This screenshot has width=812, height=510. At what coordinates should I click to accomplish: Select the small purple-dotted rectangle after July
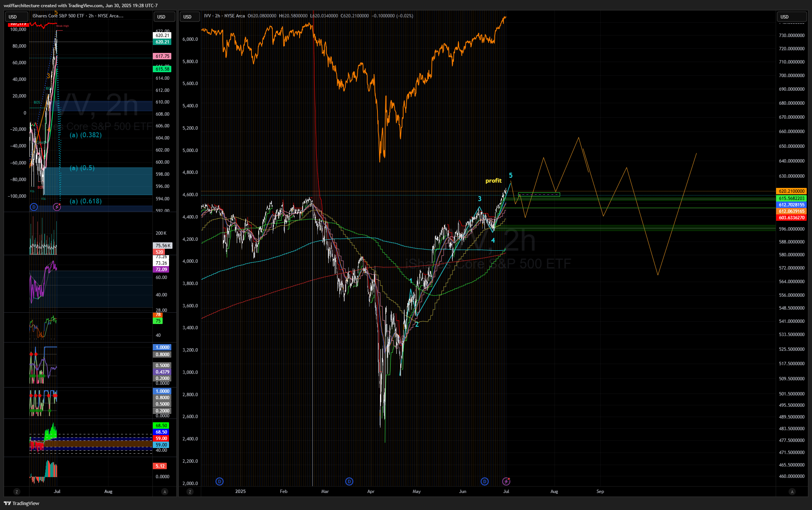[x=539, y=195]
